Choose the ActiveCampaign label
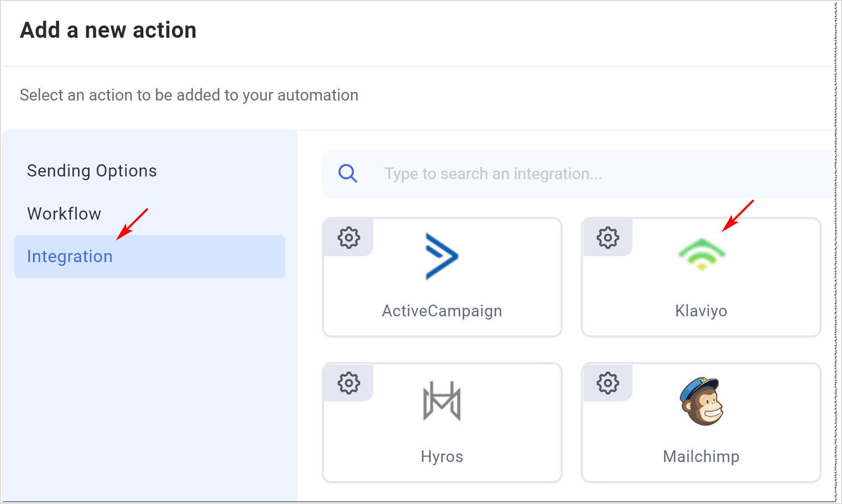This screenshot has height=504, width=842. [441, 311]
